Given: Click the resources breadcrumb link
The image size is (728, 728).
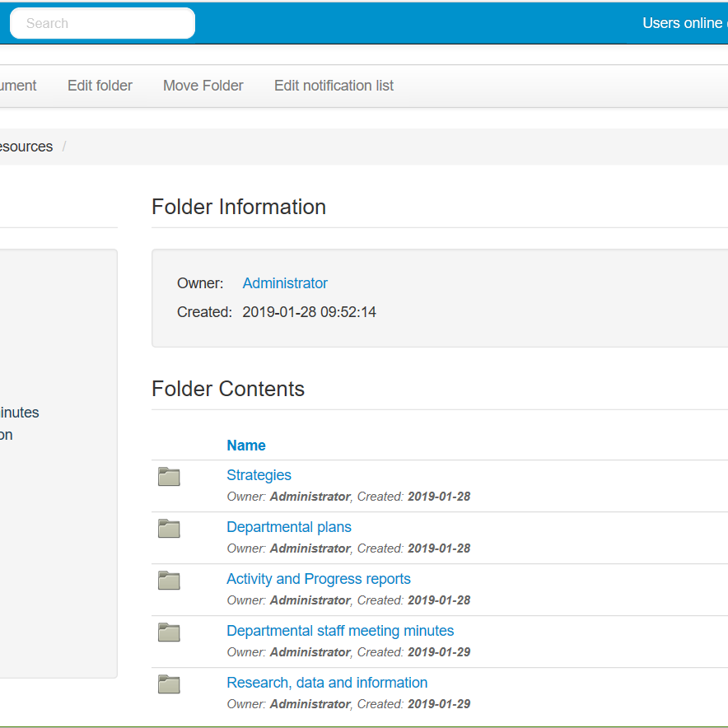Looking at the screenshot, I should [26, 147].
